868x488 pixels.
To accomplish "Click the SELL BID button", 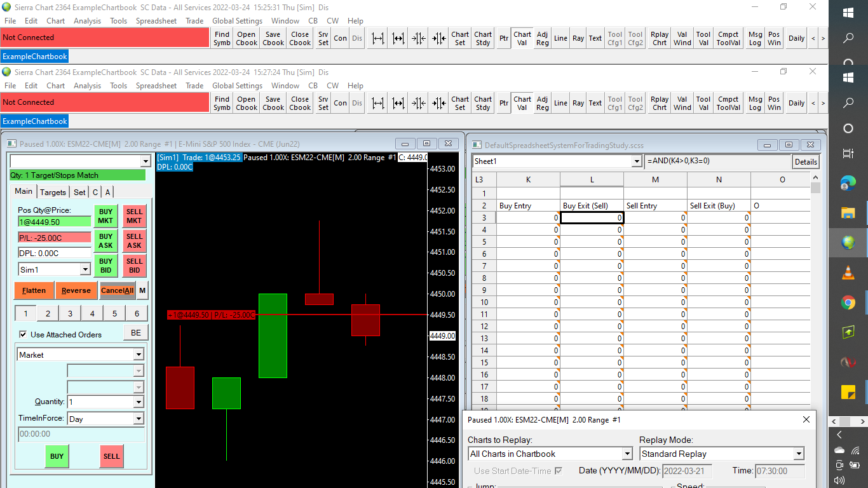I will pos(134,266).
